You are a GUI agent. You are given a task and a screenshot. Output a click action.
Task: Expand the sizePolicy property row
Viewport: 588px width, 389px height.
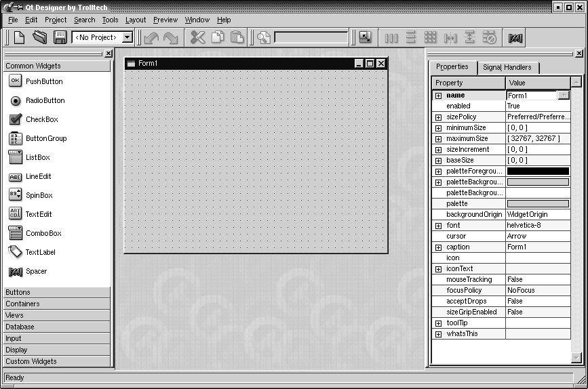pyautogui.click(x=438, y=117)
